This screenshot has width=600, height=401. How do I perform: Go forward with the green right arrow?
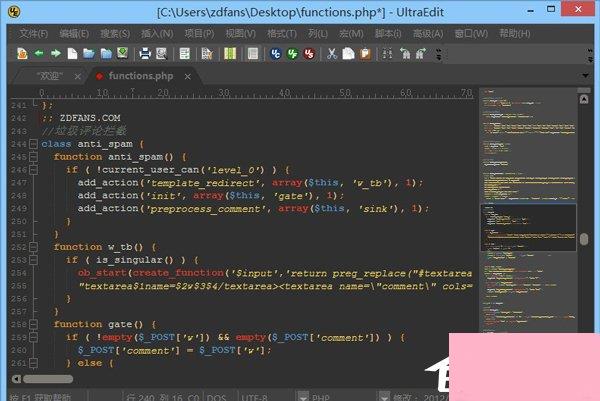pos(56,54)
